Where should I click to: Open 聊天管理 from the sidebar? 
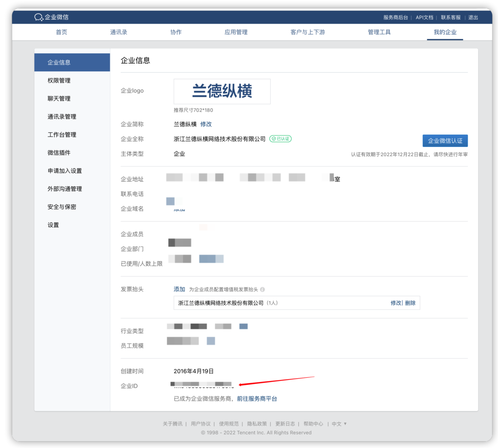pos(59,99)
